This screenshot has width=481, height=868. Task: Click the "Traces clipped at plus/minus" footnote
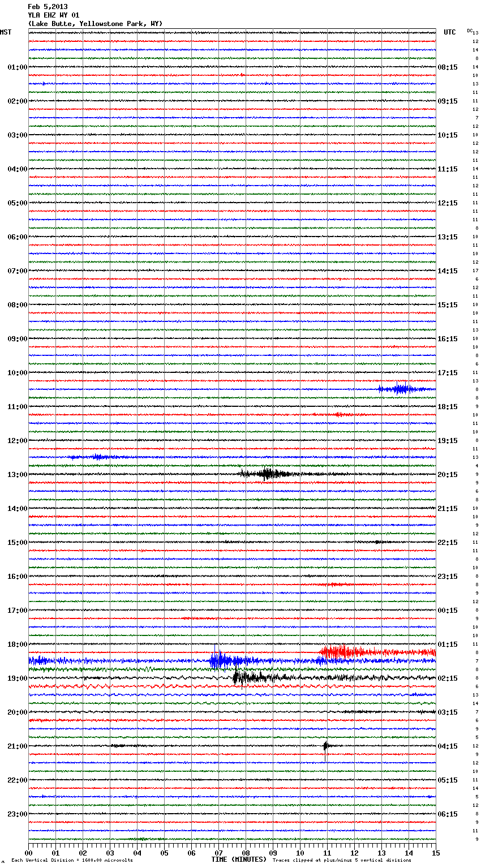coord(342,860)
